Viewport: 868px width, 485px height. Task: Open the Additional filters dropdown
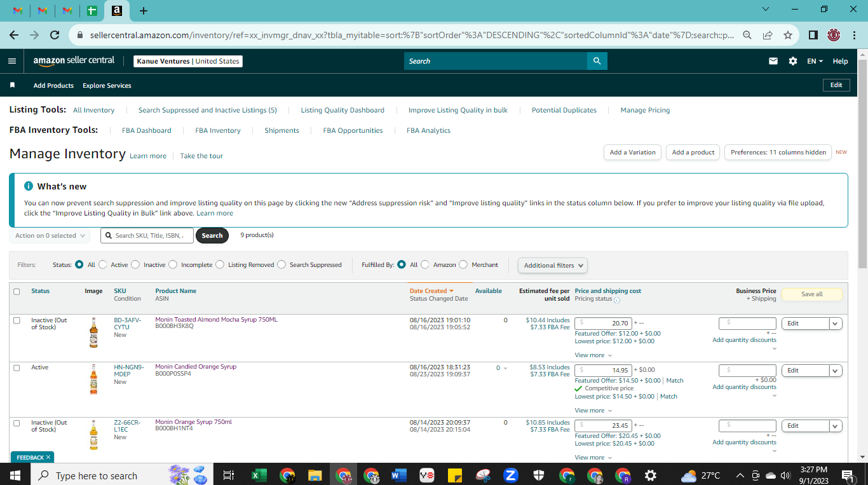[x=553, y=265]
